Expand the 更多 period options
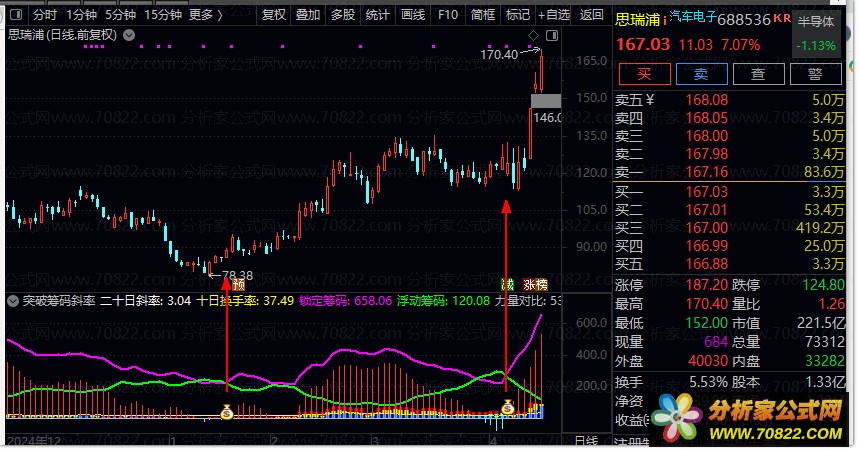This screenshot has width=859, height=450. click(x=206, y=15)
